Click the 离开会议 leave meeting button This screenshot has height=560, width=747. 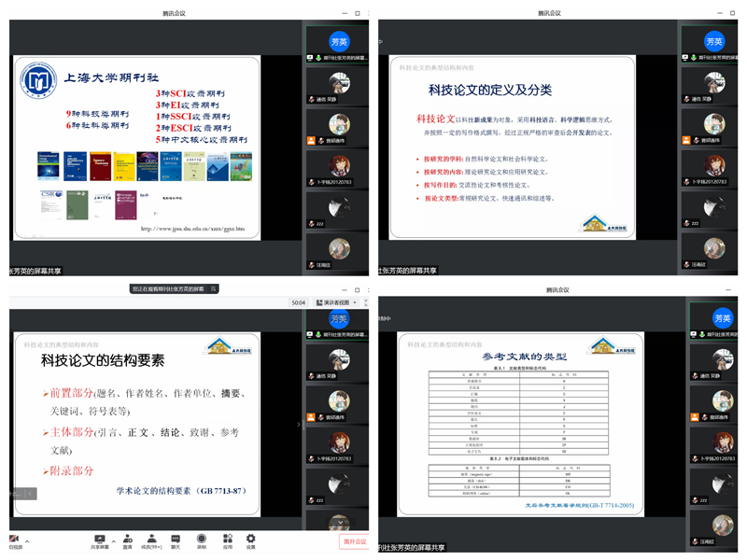(354, 541)
